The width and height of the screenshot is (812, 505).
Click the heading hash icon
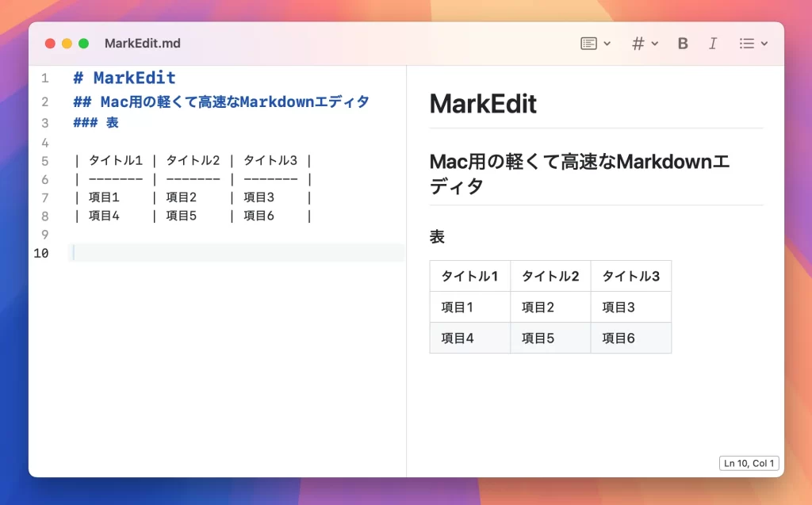click(638, 44)
